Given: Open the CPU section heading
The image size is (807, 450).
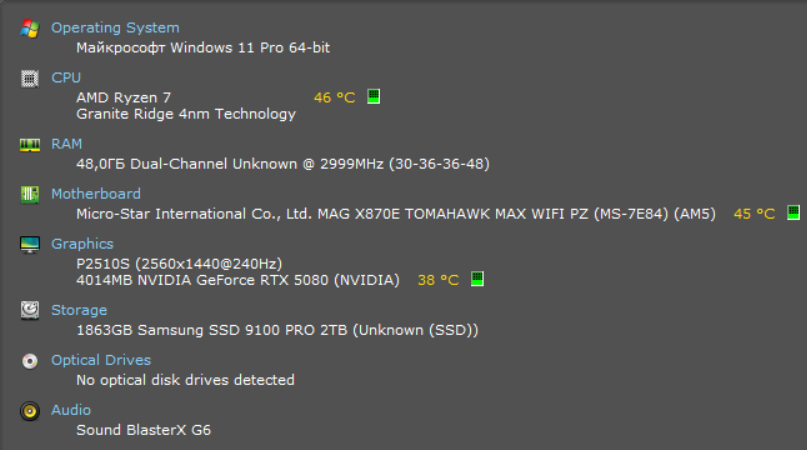Looking at the screenshot, I should click(x=66, y=78).
